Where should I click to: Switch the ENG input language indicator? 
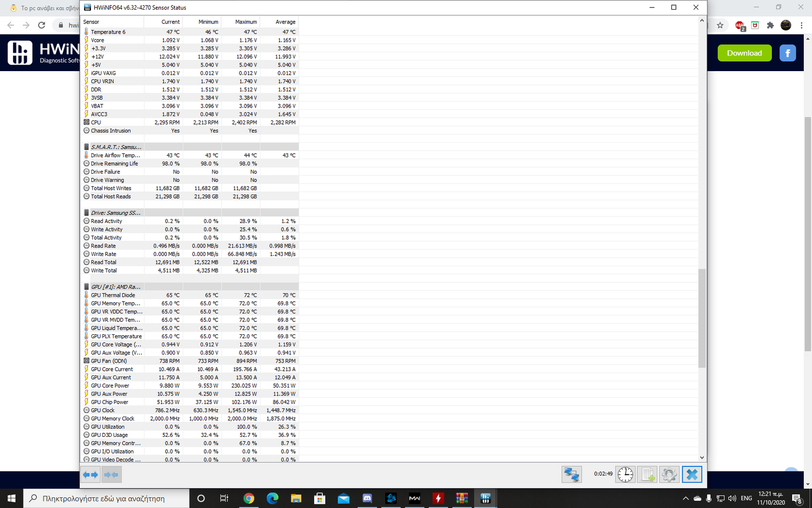[x=746, y=498]
